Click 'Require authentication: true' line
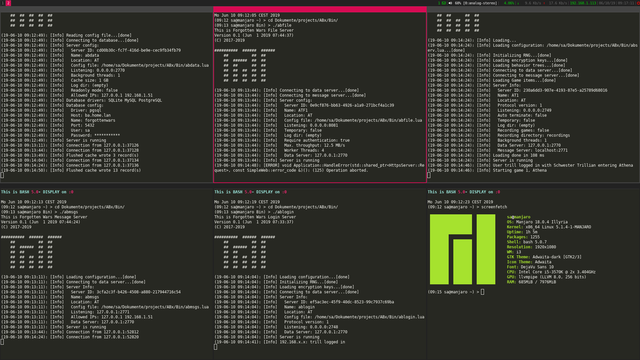This screenshot has height=360, width=640. (x=317, y=140)
